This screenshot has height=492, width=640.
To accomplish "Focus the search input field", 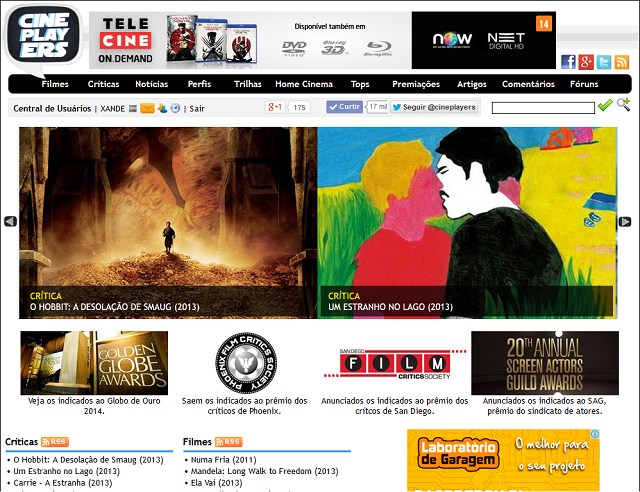I will [x=543, y=108].
